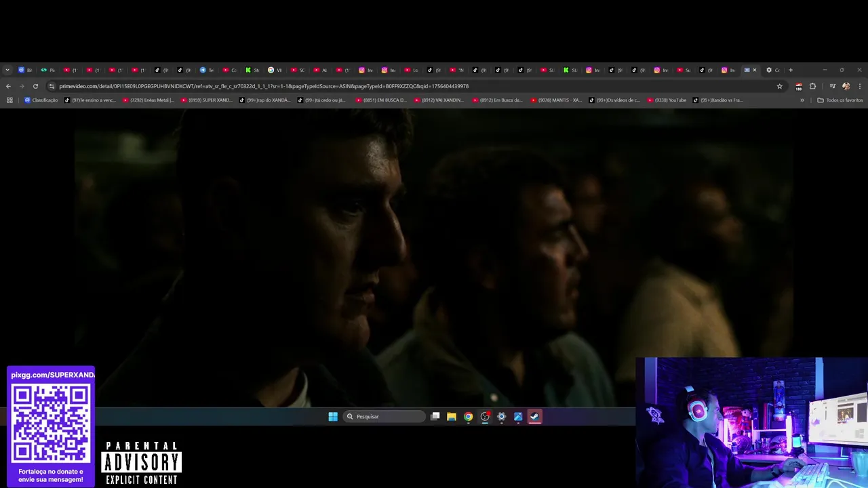Open Steam from the taskbar

click(534, 417)
